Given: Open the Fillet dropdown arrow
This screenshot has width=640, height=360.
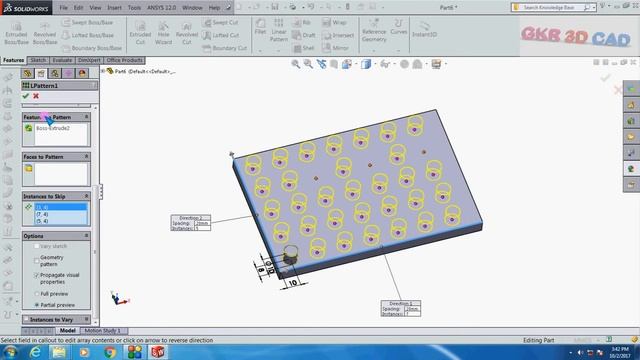Looking at the screenshot, I should 260,51.
